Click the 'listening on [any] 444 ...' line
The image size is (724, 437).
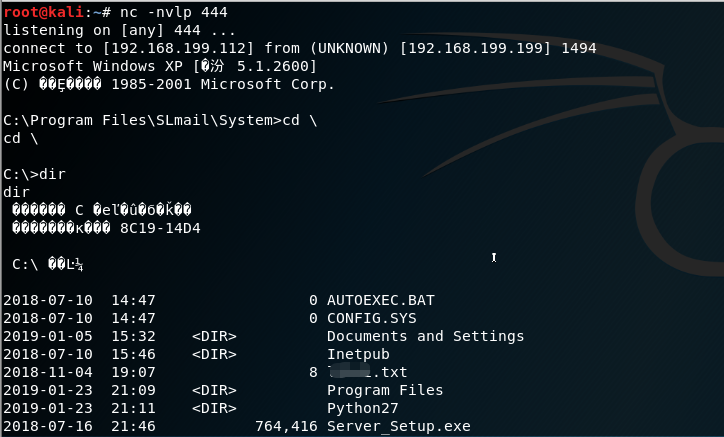(120, 30)
